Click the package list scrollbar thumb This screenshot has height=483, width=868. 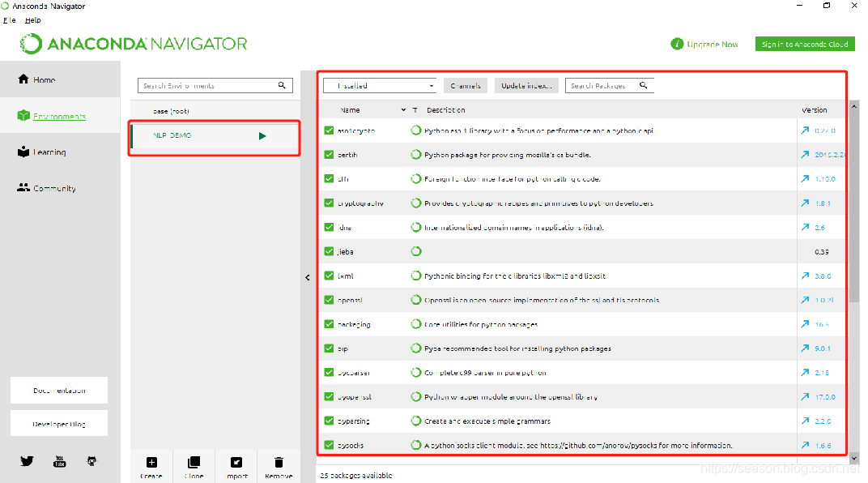[854, 206]
